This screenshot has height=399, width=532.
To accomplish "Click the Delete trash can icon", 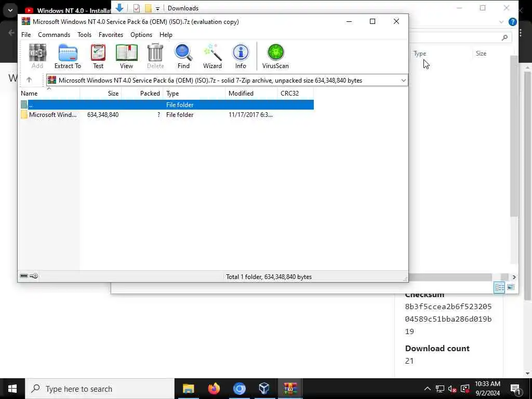I will (155, 56).
